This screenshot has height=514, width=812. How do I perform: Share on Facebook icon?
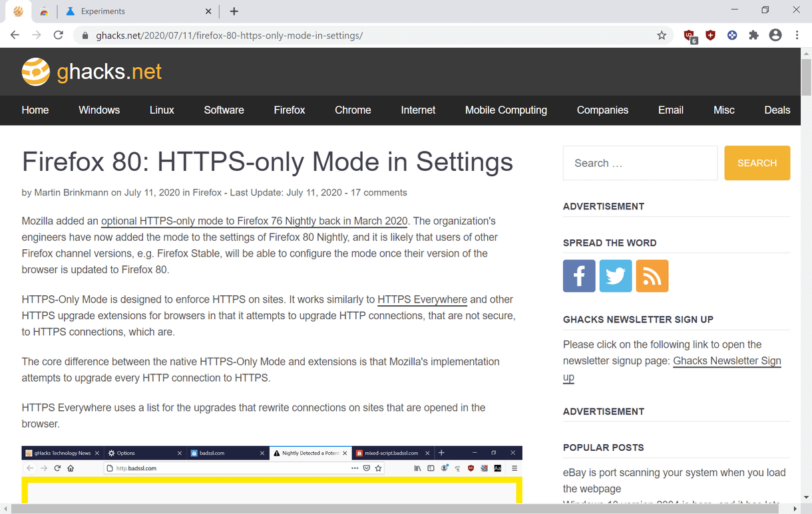tap(579, 276)
